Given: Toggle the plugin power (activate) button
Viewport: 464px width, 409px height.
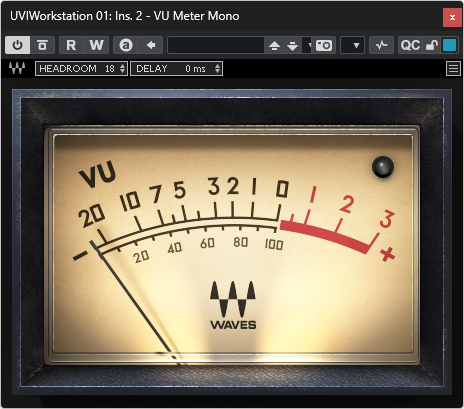Looking at the screenshot, I should 17,45.
